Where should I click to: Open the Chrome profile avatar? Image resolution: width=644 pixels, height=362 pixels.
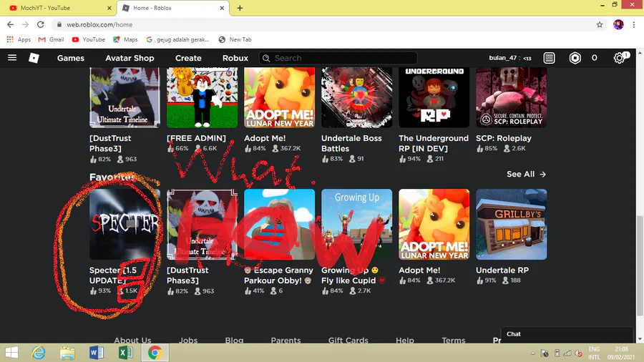point(618,24)
